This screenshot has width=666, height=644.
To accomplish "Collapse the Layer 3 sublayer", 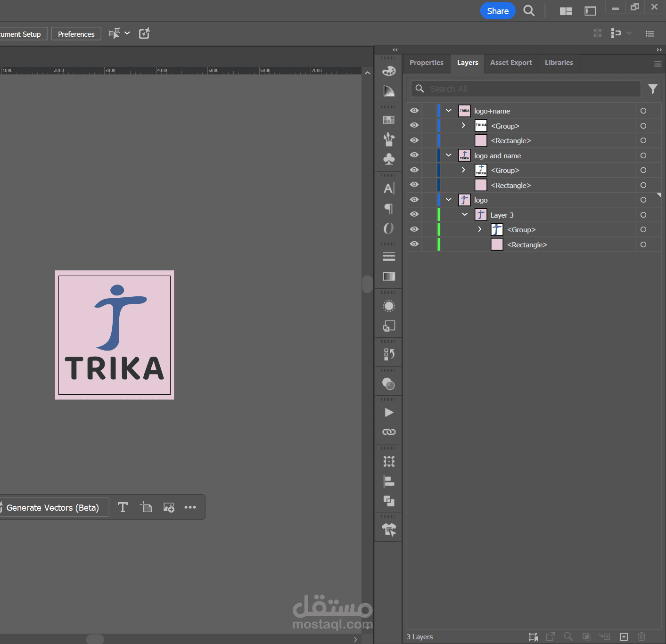I will pos(465,215).
